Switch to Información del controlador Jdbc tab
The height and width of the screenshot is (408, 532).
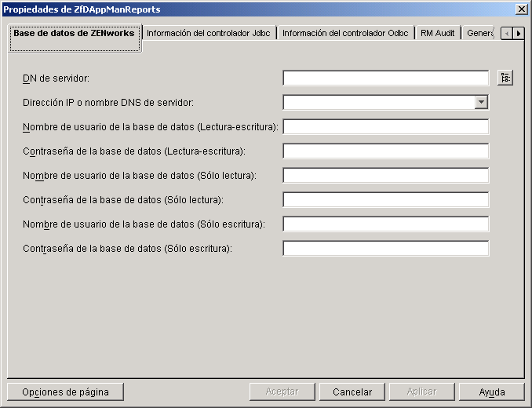point(209,33)
